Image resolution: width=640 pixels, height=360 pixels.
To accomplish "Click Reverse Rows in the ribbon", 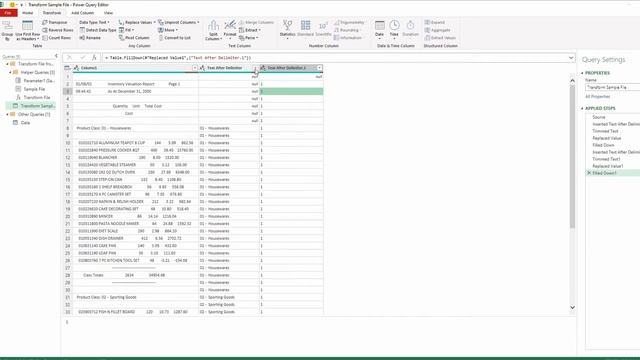I will click(x=58, y=30).
